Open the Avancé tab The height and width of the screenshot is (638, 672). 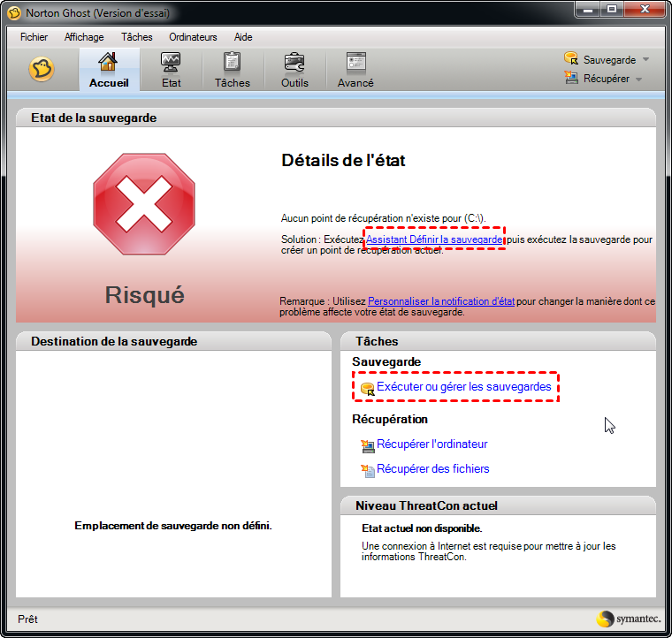[x=355, y=70]
